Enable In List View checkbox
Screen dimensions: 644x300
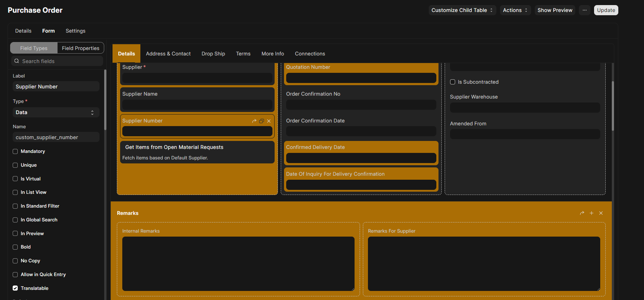(x=15, y=192)
